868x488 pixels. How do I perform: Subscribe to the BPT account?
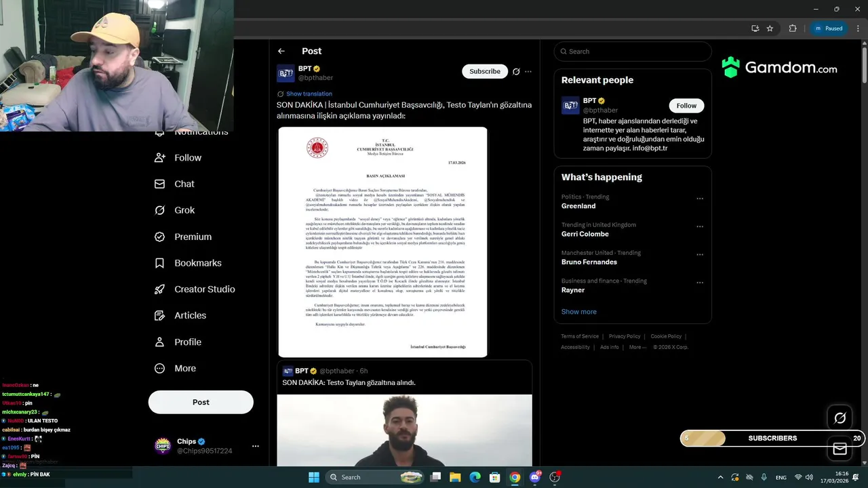[x=485, y=71]
